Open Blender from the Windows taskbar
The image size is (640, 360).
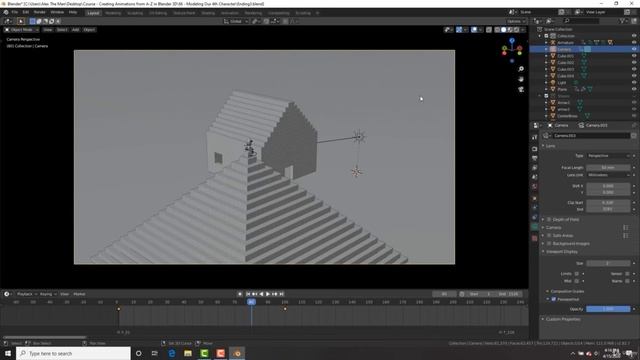coord(237,353)
